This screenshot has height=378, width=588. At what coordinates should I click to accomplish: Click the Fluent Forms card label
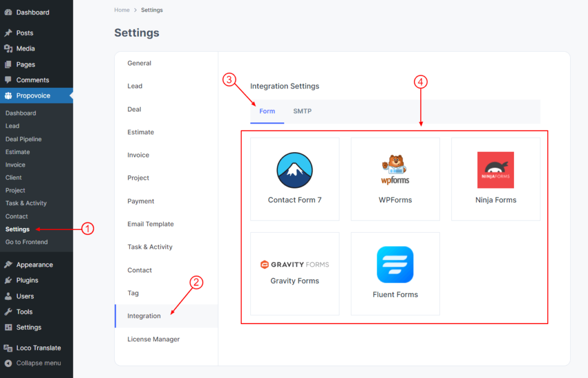(395, 294)
